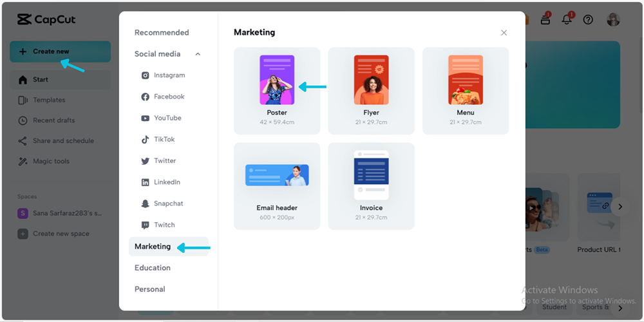
Task: Select the Student tag at bottom
Action: (x=554, y=307)
